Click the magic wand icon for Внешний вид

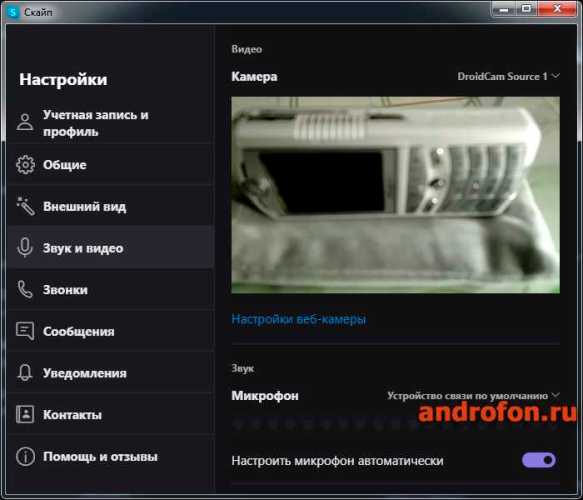pos(25,206)
